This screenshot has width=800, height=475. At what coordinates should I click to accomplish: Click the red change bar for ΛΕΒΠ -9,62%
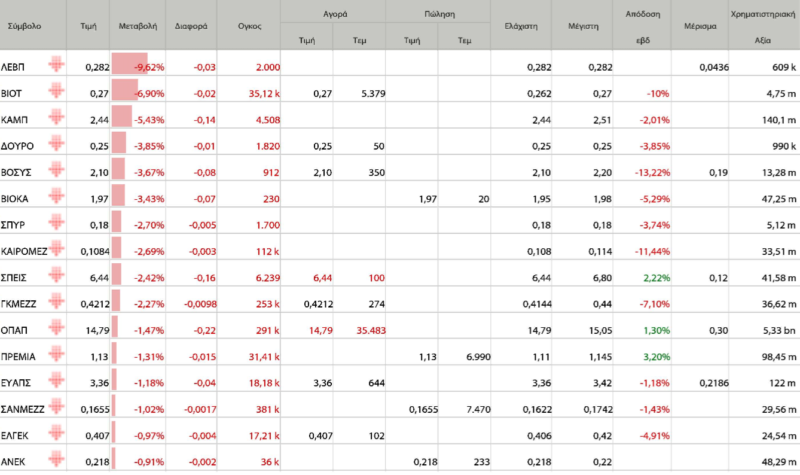130,67
